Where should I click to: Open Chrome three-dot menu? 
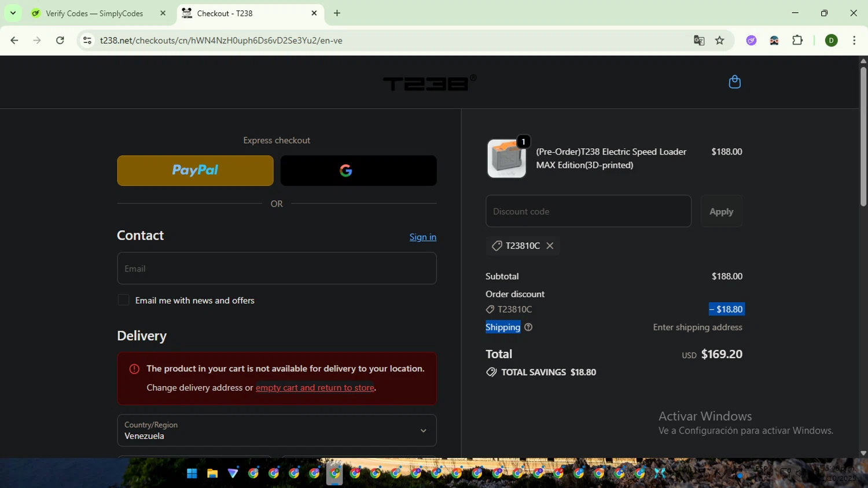coord(854,41)
